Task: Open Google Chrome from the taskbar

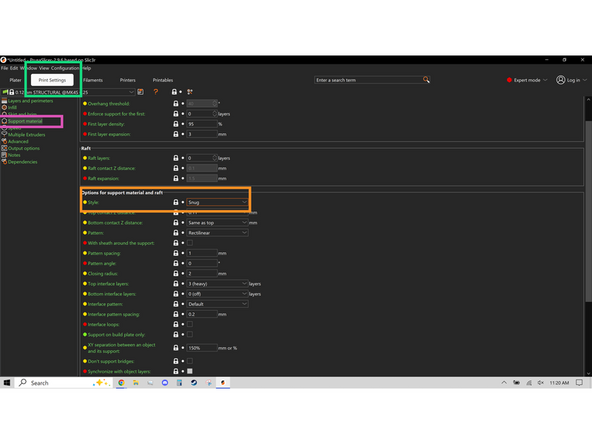Action: point(121,382)
